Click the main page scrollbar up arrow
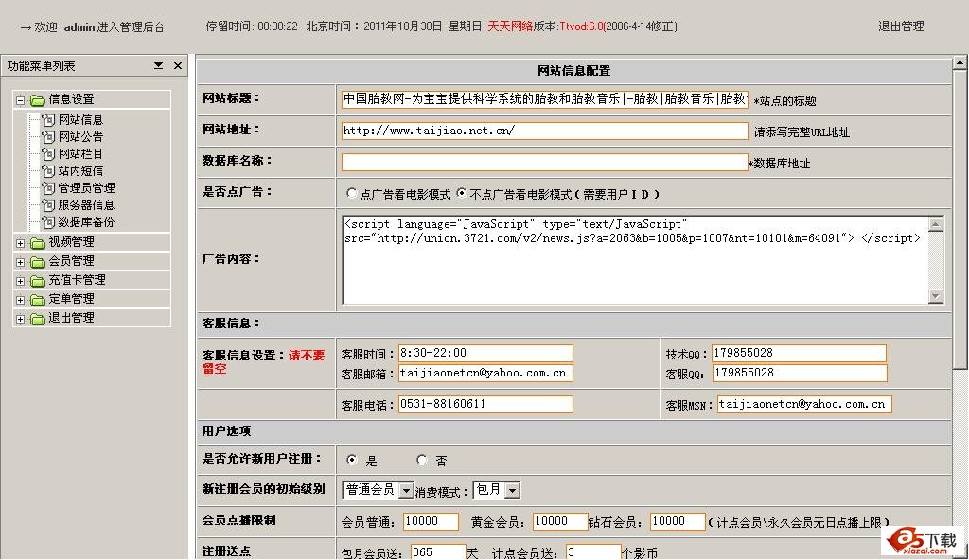Image resolution: width=969 pixels, height=560 pixels. pos(960,62)
